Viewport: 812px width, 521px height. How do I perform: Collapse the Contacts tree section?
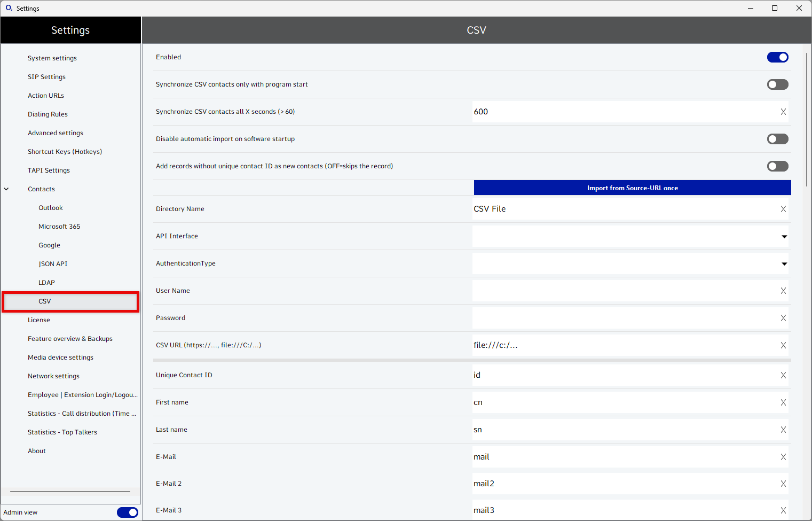(6, 189)
